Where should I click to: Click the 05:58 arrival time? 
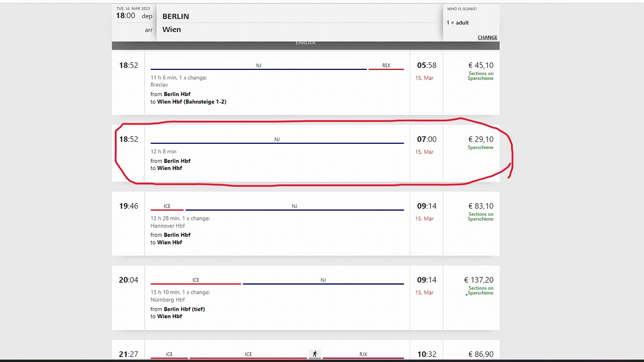[427, 65]
